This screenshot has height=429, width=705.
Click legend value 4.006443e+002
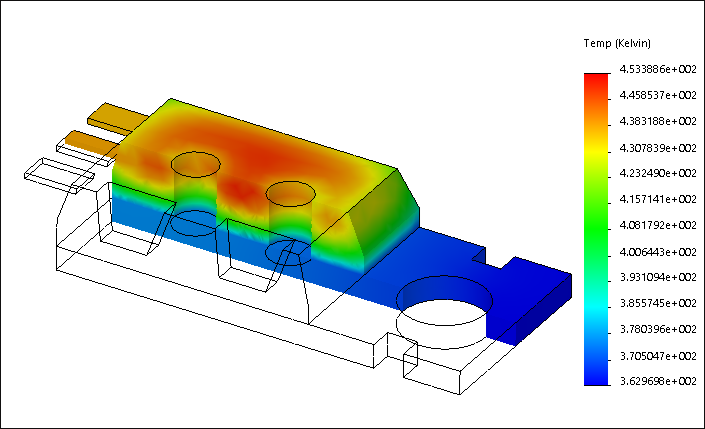coord(658,252)
